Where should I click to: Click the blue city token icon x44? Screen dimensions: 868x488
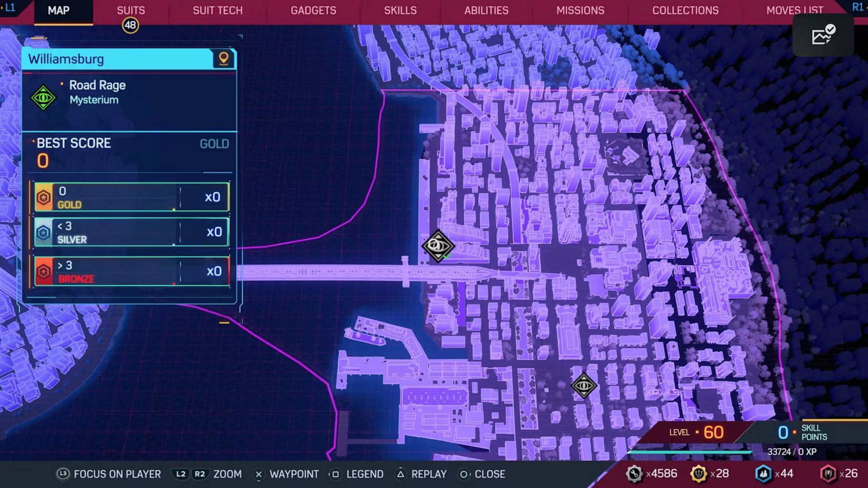point(764,474)
